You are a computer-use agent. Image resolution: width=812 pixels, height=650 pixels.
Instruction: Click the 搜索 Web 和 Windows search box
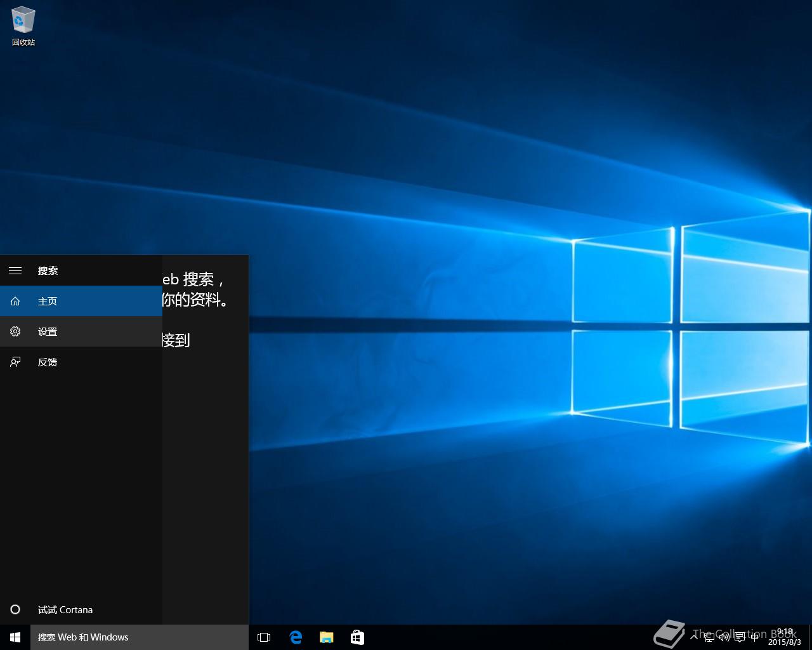point(140,637)
